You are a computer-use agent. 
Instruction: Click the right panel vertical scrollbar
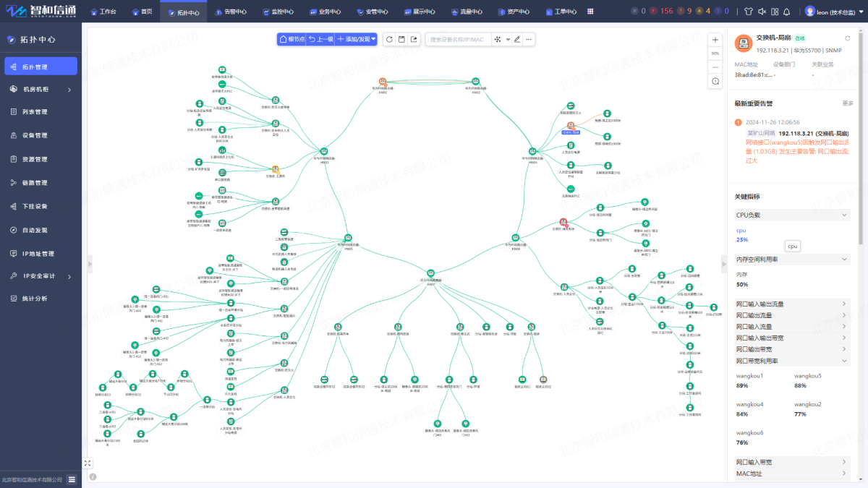pyautogui.click(x=859, y=137)
